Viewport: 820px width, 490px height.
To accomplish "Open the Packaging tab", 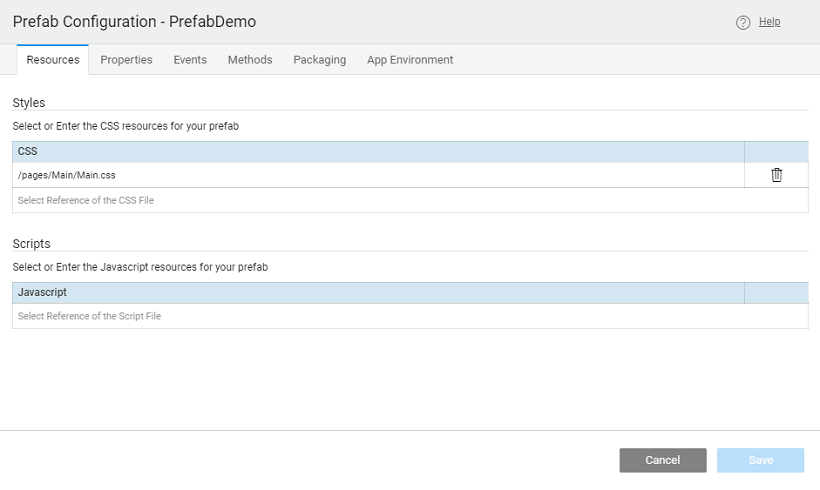I will click(319, 60).
